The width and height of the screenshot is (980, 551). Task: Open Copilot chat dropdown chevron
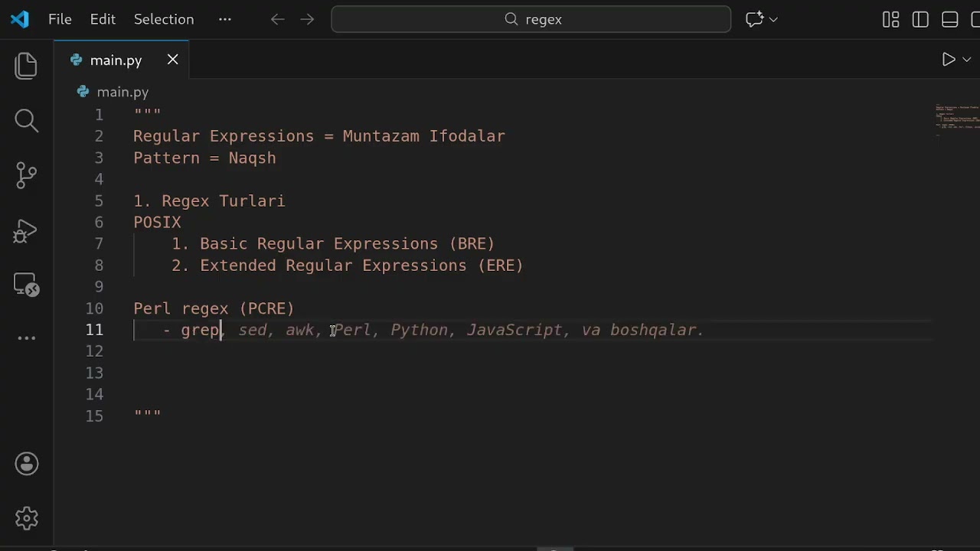[x=773, y=19]
